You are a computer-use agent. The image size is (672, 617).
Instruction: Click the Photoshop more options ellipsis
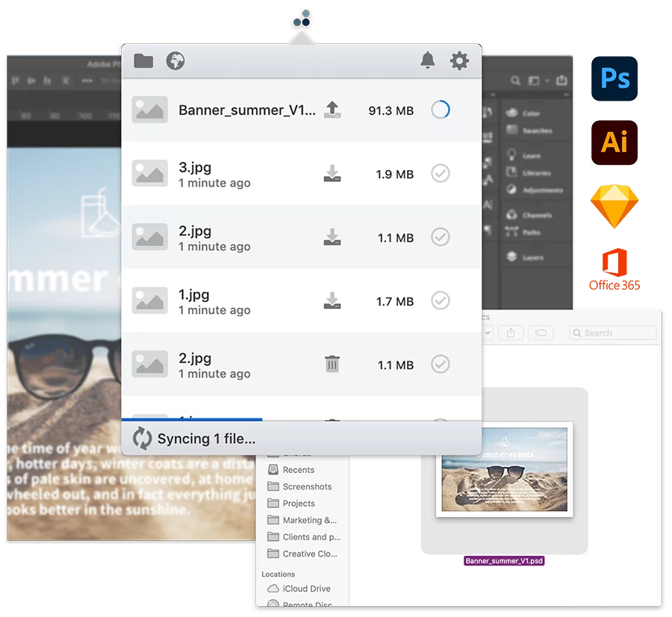click(87, 81)
